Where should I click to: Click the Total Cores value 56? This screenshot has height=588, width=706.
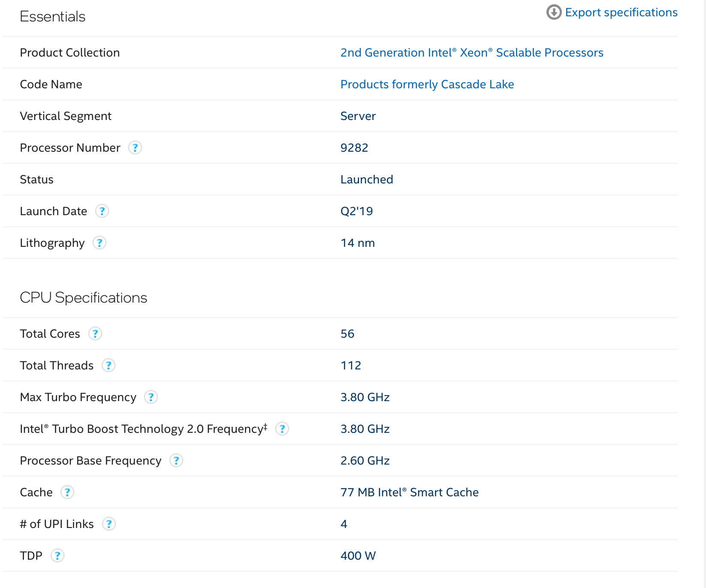tap(347, 334)
